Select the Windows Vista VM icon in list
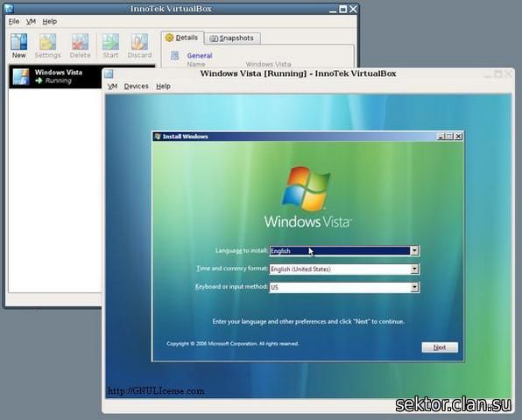Image resolution: width=522 pixels, height=420 pixels. [x=21, y=76]
